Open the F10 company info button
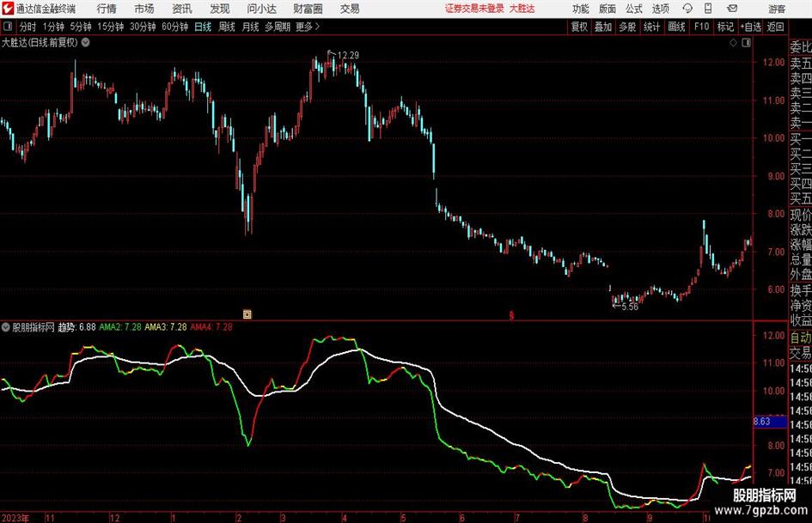Image resolution: width=812 pixels, height=523 pixels. click(701, 27)
